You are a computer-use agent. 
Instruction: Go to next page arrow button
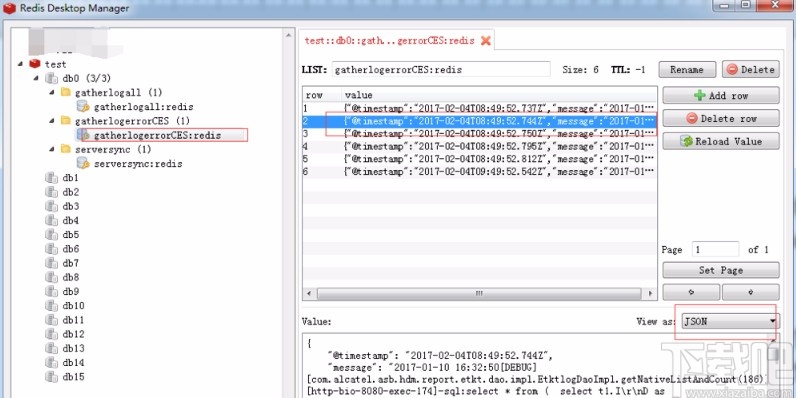pyautogui.click(x=751, y=292)
